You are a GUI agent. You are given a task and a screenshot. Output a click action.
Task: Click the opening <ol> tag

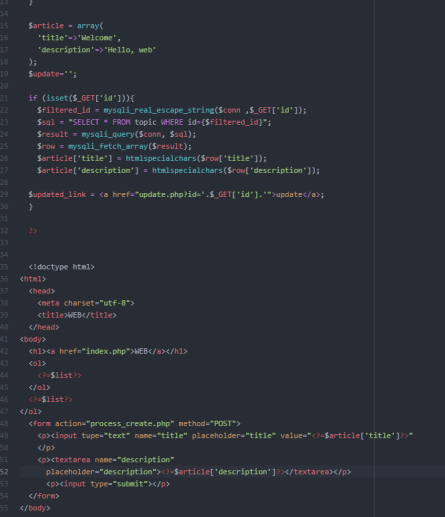[x=37, y=363]
